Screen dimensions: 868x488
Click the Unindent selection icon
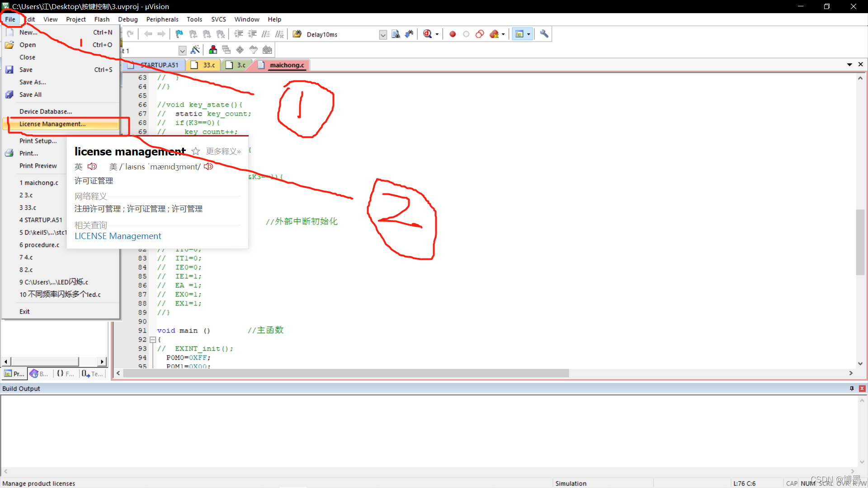252,34
